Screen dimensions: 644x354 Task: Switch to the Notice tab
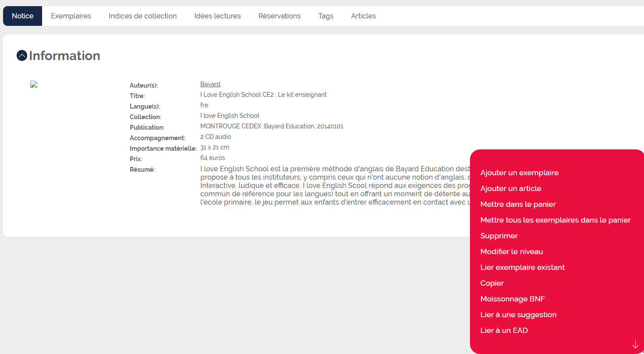coord(22,16)
